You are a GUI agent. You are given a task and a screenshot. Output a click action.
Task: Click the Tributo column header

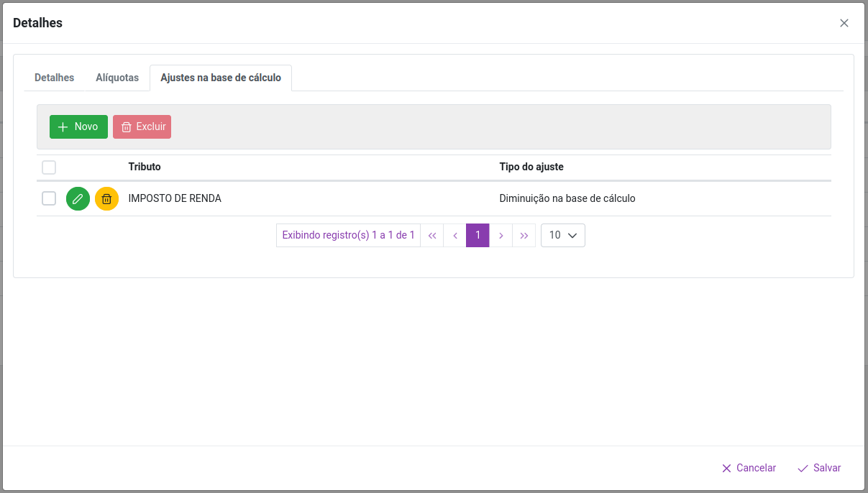point(145,167)
